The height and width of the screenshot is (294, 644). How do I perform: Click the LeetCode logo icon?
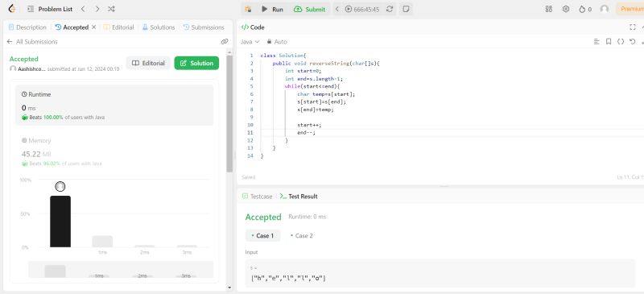click(12, 9)
